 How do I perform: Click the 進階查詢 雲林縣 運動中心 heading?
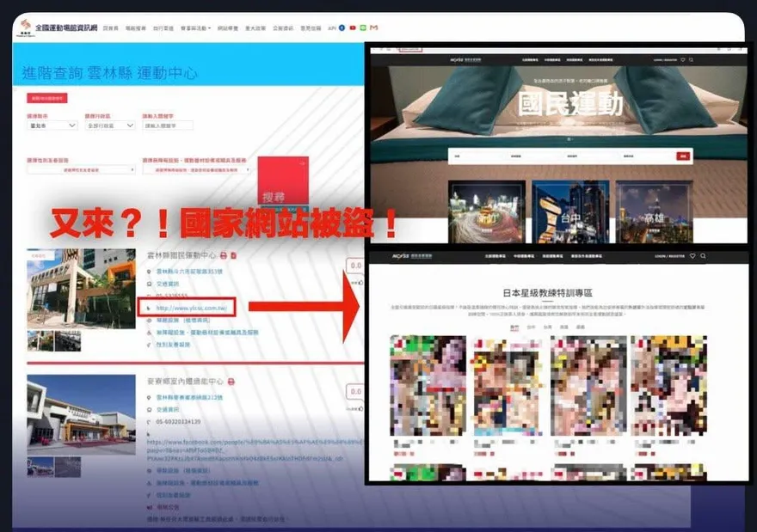coord(109,73)
